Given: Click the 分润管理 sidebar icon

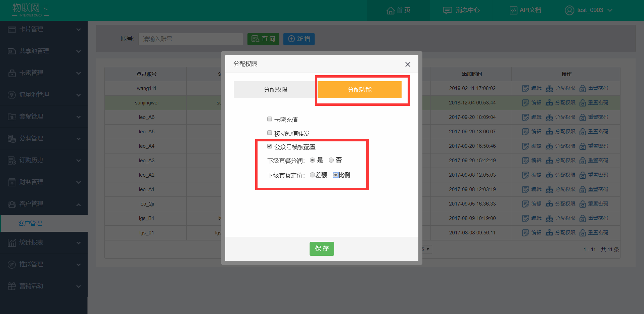Looking at the screenshot, I should coord(12,139).
